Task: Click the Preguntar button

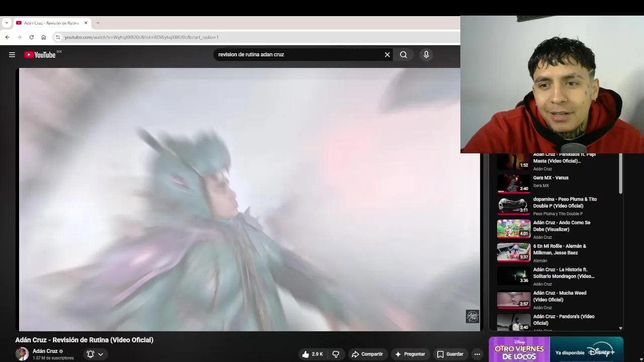Action: tap(410, 354)
